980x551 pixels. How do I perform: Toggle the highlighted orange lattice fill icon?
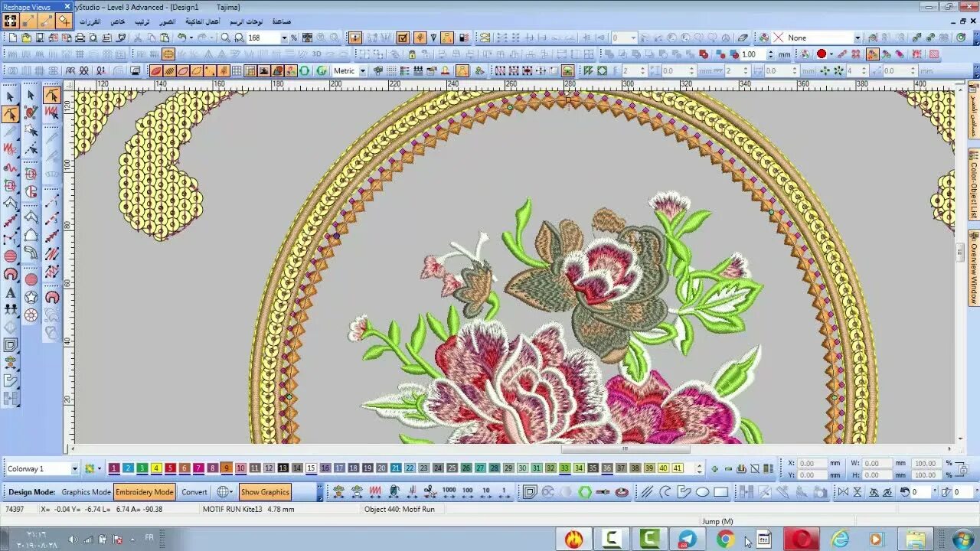coord(168,54)
